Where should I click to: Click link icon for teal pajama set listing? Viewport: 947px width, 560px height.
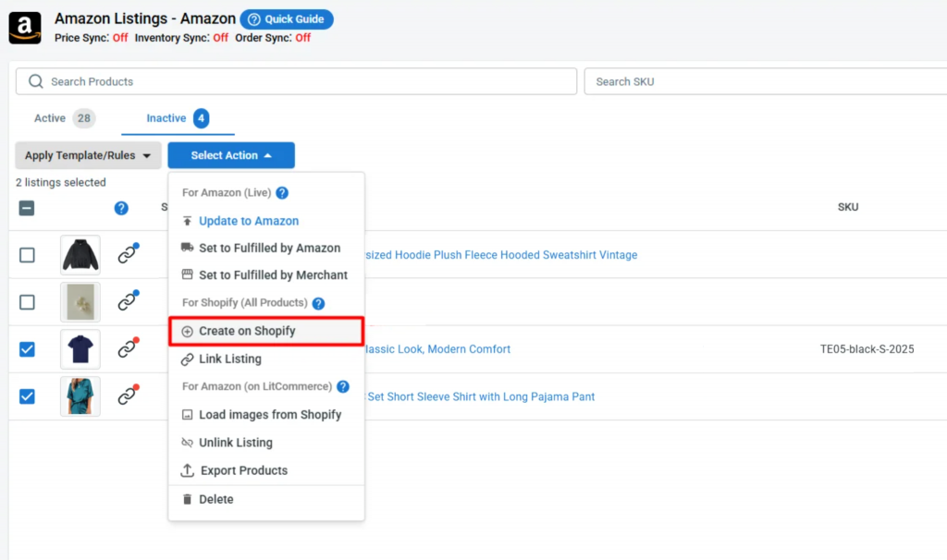coord(128,396)
